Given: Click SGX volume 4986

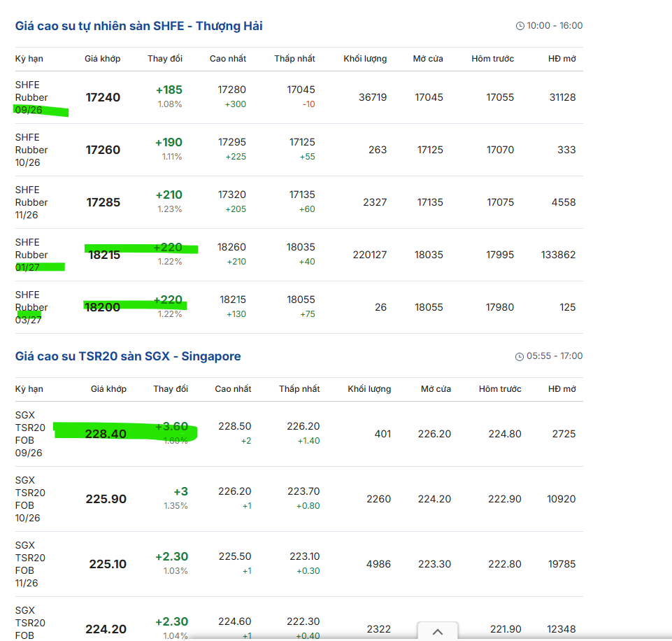Looking at the screenshot, I should click(x=378, y=564).
